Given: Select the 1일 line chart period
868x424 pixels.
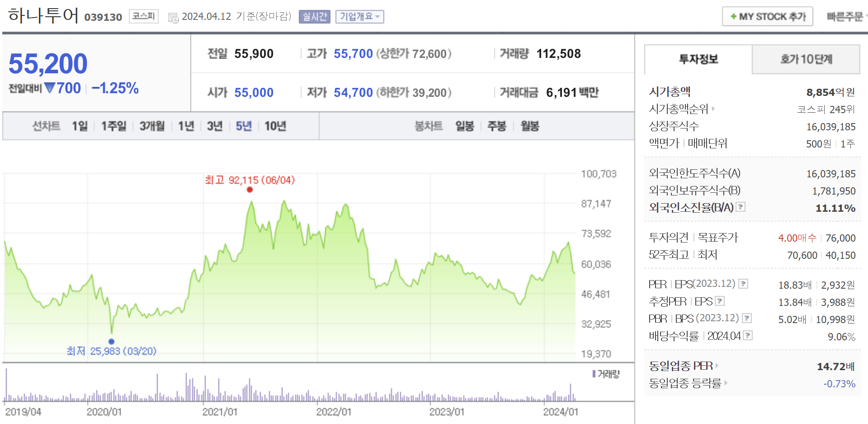Looking at the screenshot, I should pos(80,126).
